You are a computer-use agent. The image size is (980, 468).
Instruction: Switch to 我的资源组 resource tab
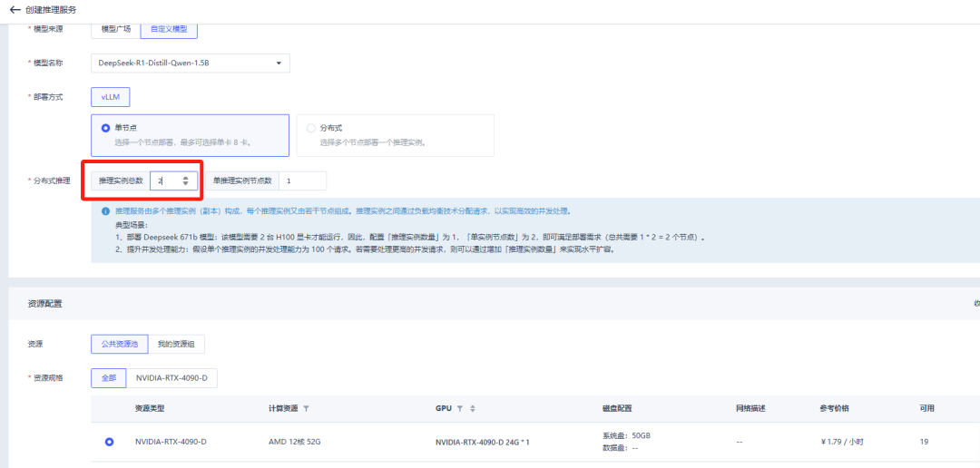pos(176,344)
